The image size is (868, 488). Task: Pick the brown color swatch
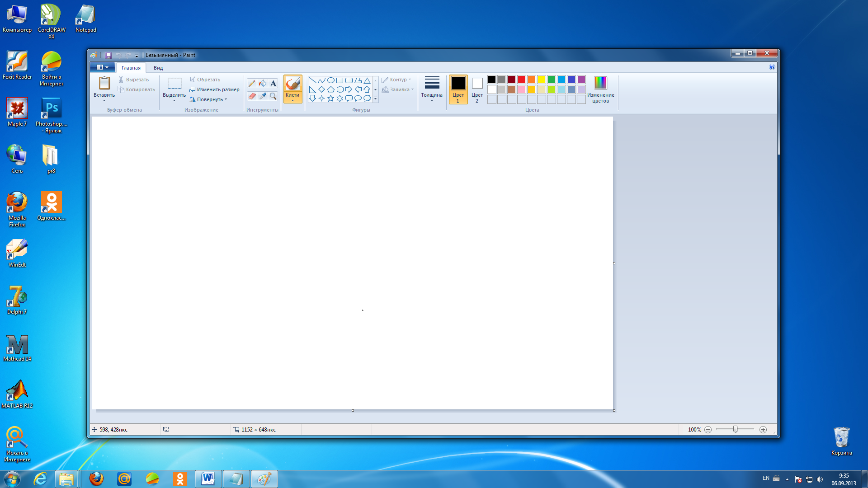512,89
